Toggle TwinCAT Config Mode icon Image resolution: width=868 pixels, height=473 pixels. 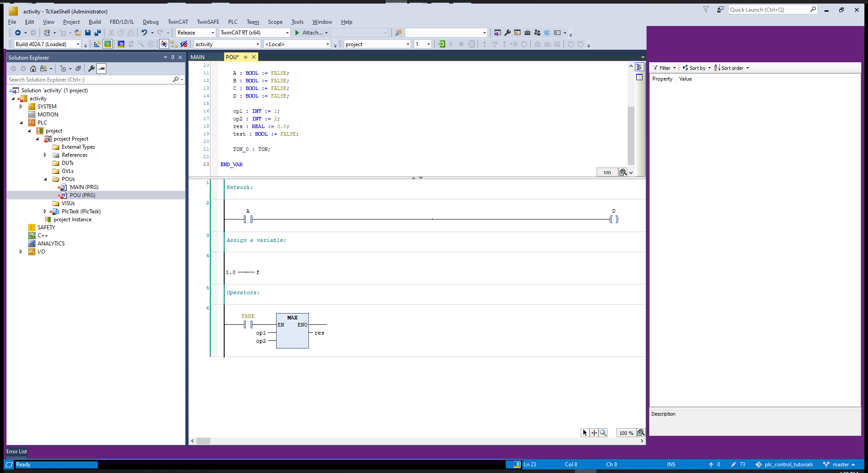(121, 44)
